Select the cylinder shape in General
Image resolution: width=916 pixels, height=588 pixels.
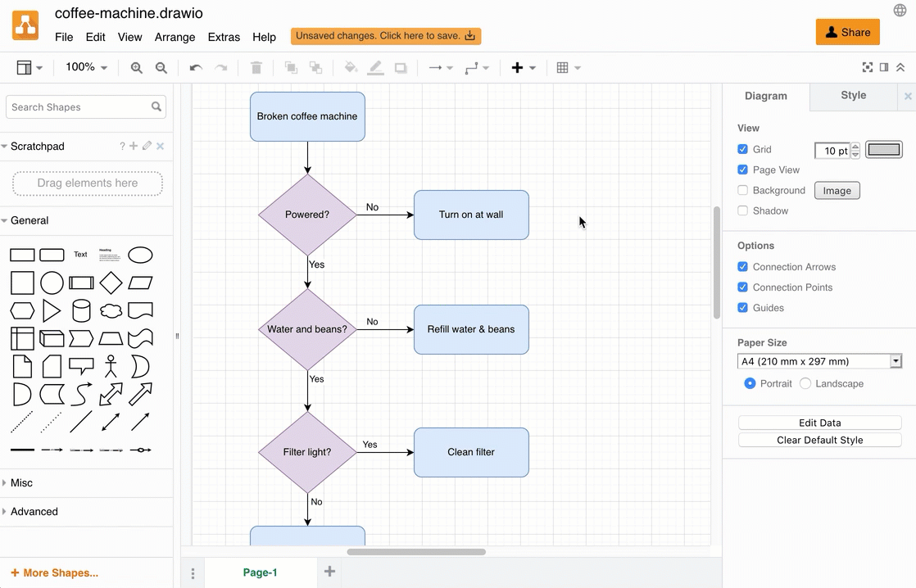81,311
